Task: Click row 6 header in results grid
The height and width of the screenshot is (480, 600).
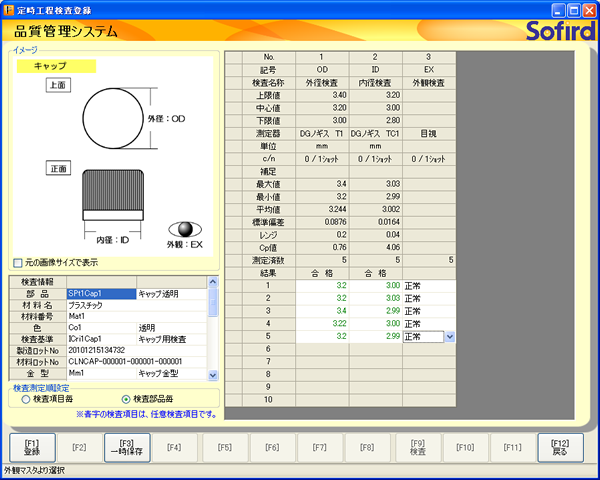Action: click(268, 350)
